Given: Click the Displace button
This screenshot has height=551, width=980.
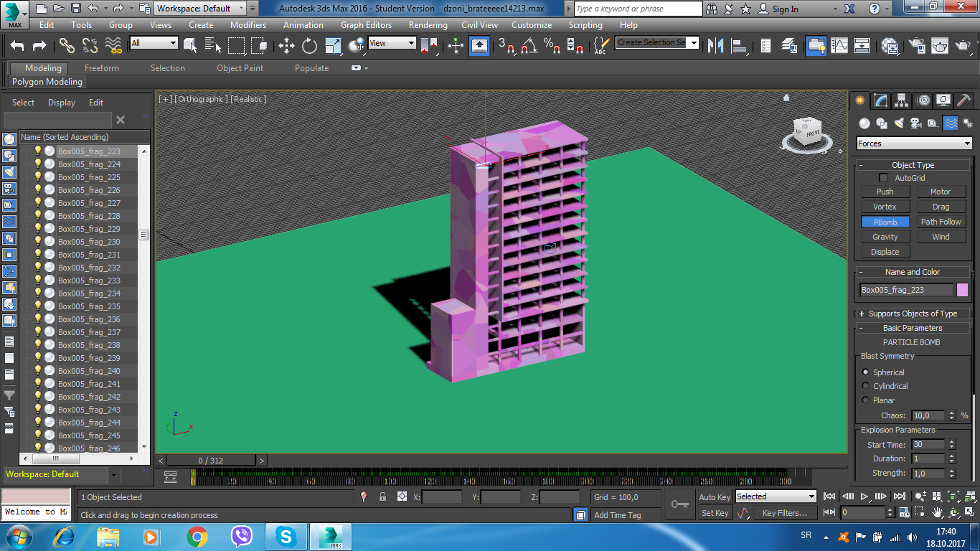Looking at the screenshot, I should coord(885,252).
